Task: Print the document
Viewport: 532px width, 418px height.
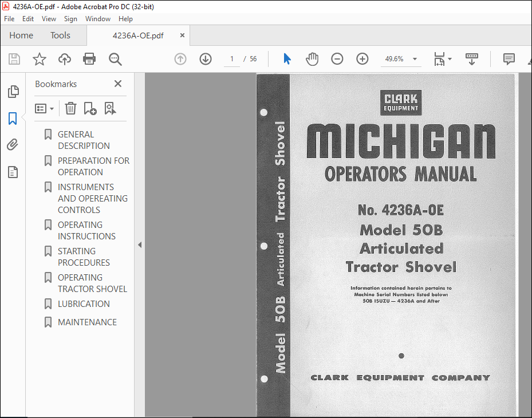Action: pyautogui.click(x=89, y=59)
